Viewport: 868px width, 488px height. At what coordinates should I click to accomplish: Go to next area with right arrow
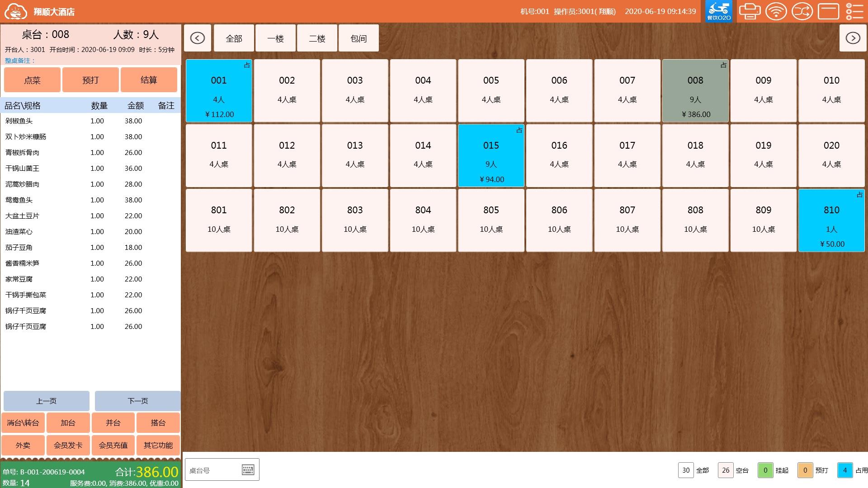click(x=853, y=38)
